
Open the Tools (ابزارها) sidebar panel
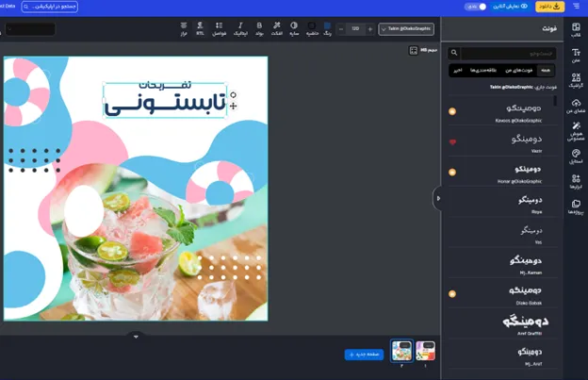(575, 180)
